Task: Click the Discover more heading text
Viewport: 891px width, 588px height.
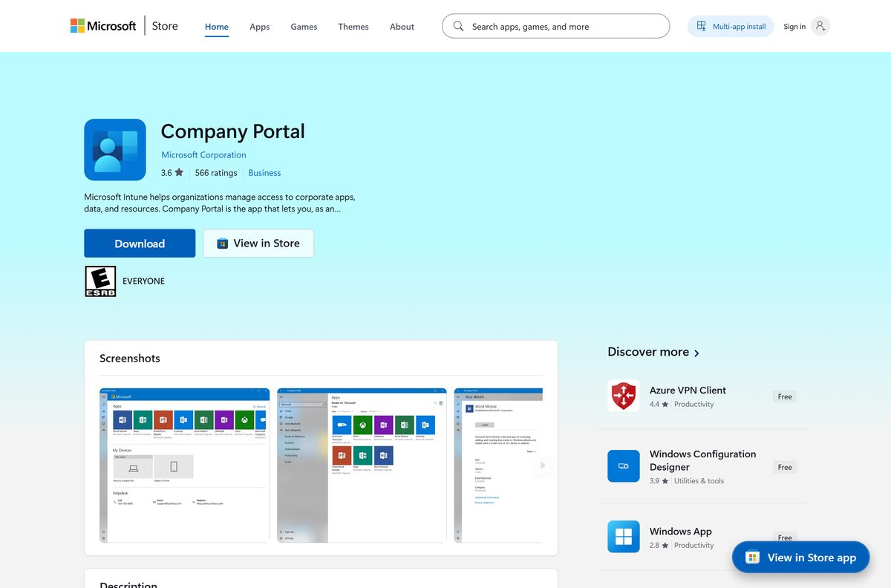Action: 648,352
